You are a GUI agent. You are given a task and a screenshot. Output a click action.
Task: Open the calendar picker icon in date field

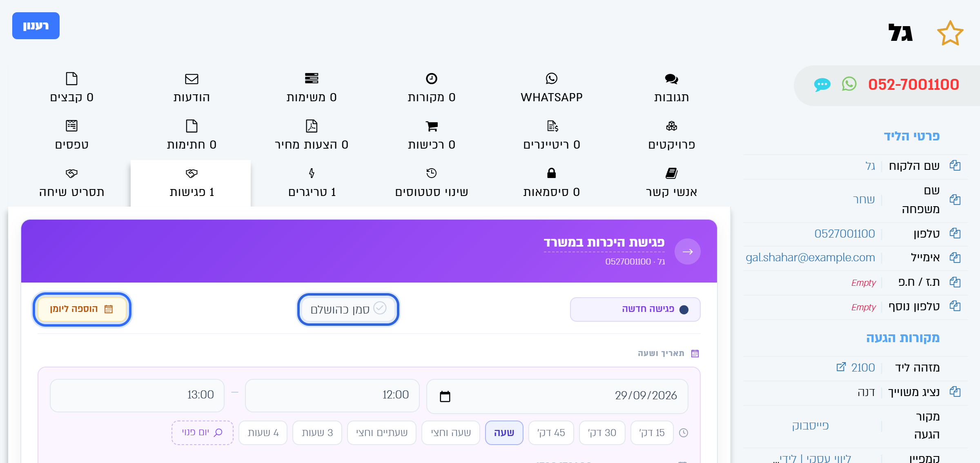[x=445, y=396]
